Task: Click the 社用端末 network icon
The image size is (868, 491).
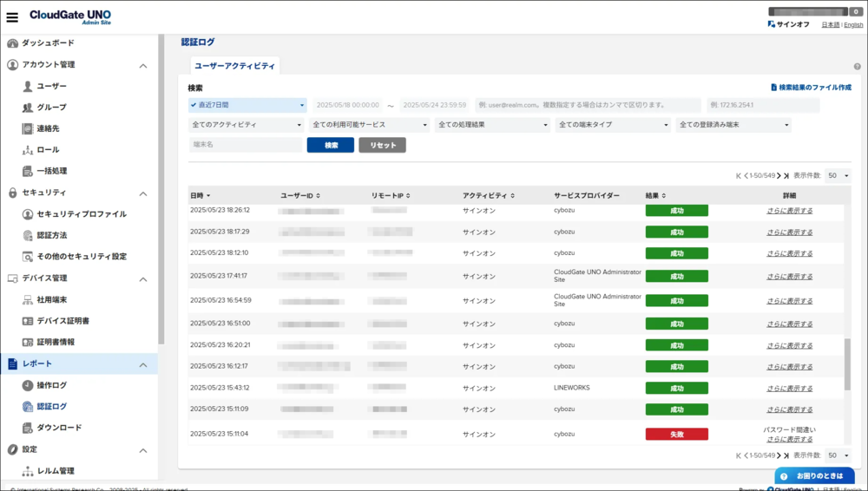Action: coord(28,300)
